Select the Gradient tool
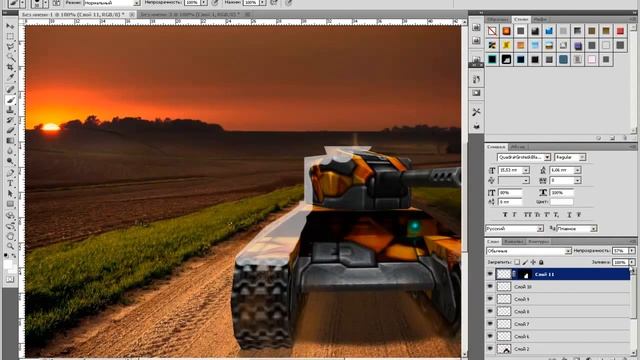This screenshot has width=640, height=360. tap(10, 140)
